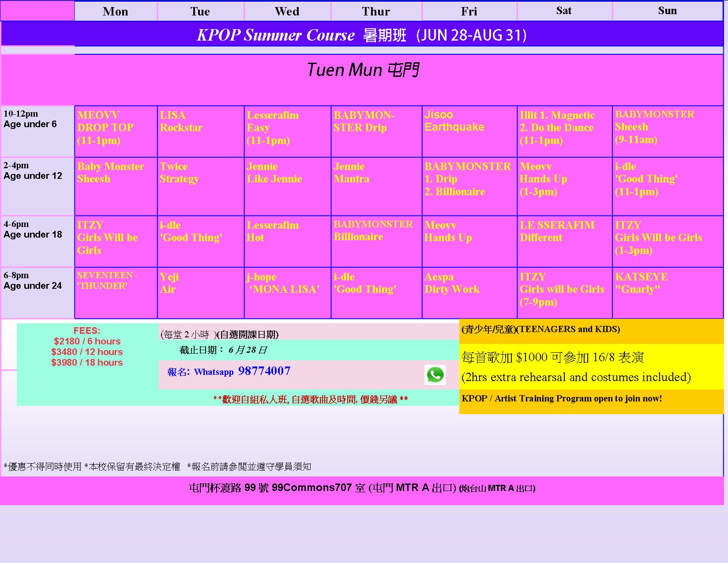Image resolution: width=728 pixels, height=563 pixels.
Task: Select the Wed column header
Action: [287, 11]
